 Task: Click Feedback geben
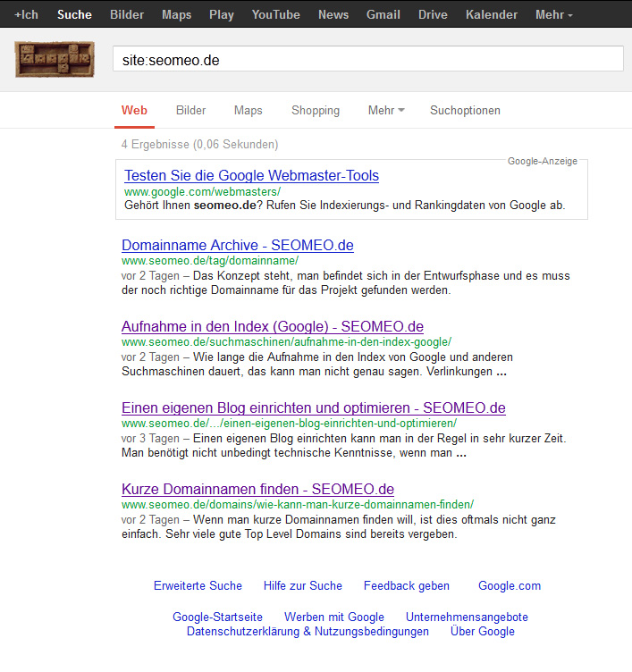407,586
